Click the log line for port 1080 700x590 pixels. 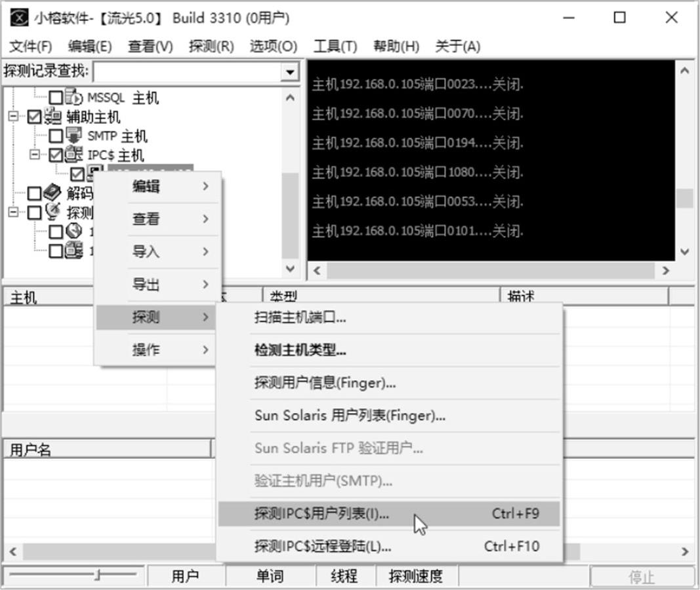pos(417,172)
